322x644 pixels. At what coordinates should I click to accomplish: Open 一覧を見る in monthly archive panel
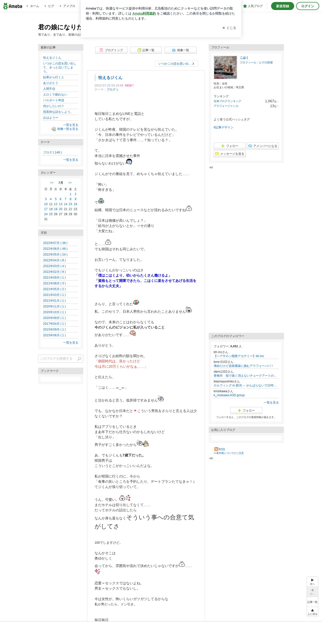(x=70, y=343)
